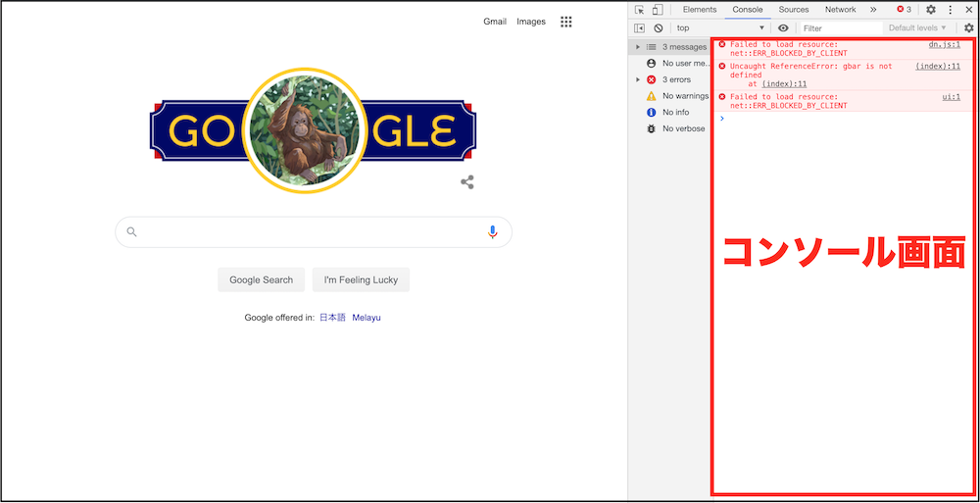980x503 pixels.
Task: Select No warnings filter in sidebar
Action: coord(677,96)
